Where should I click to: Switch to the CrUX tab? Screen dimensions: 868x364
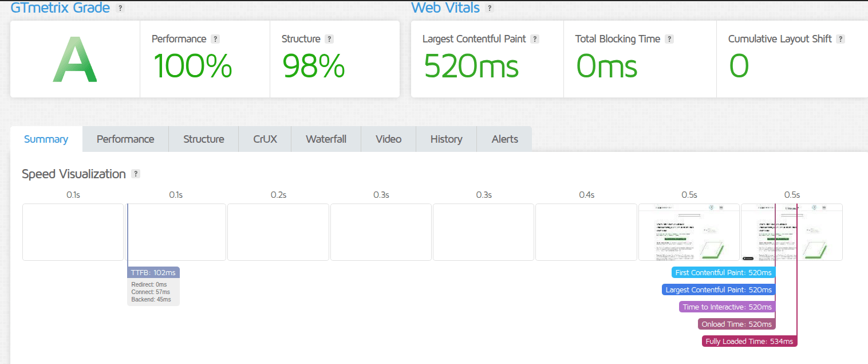point(265,139)
